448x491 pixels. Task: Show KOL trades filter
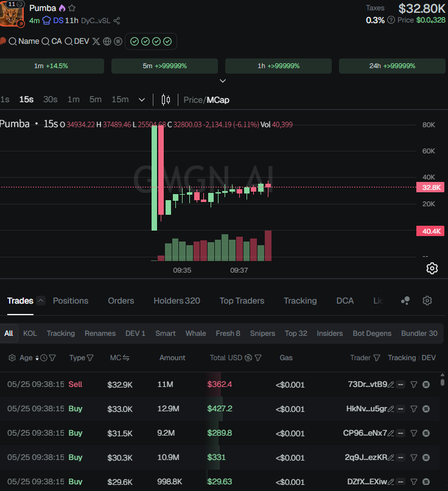point(30,333)
